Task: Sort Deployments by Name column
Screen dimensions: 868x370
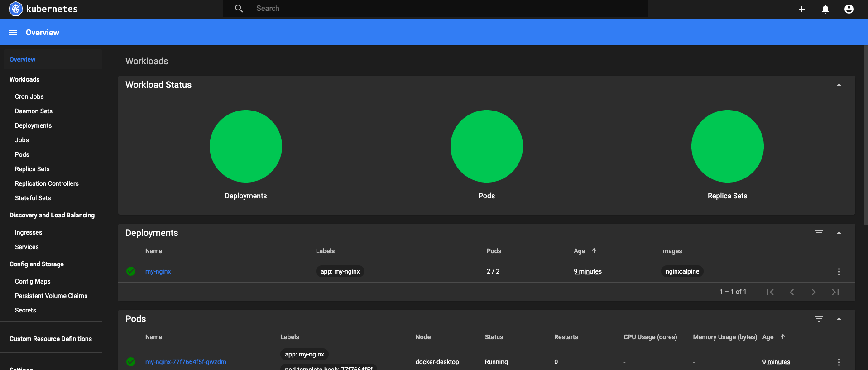Action: coord(153,251)
